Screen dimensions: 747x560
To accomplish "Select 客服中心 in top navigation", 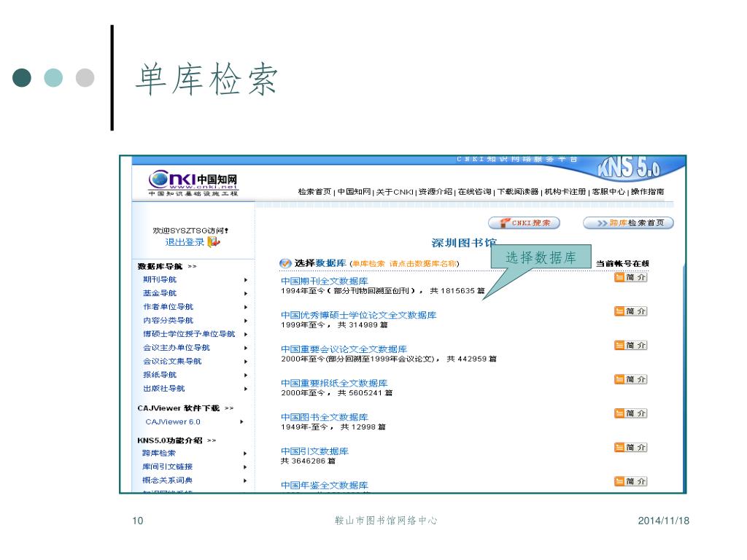I will tap(608, 192).
